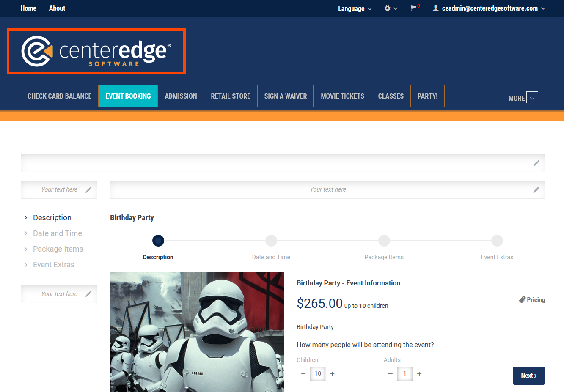Open the Party! tab
Screen dimensions: 564x392
(428, 96)
